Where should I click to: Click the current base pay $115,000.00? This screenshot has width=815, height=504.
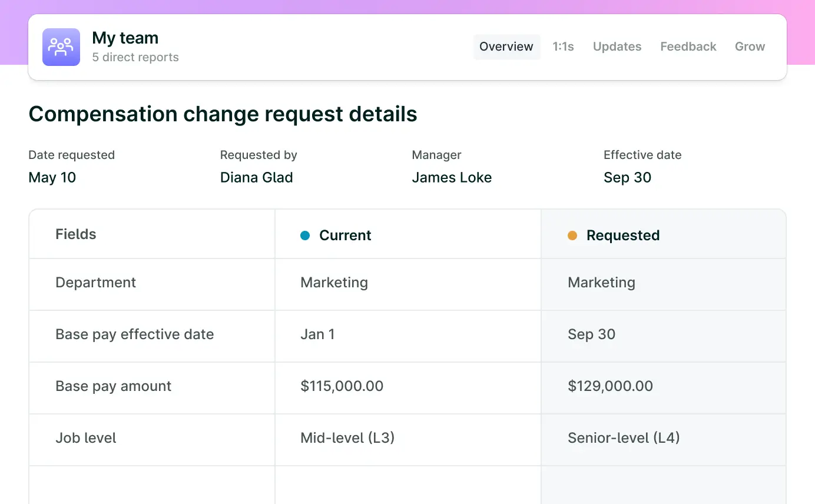(342, 386)
